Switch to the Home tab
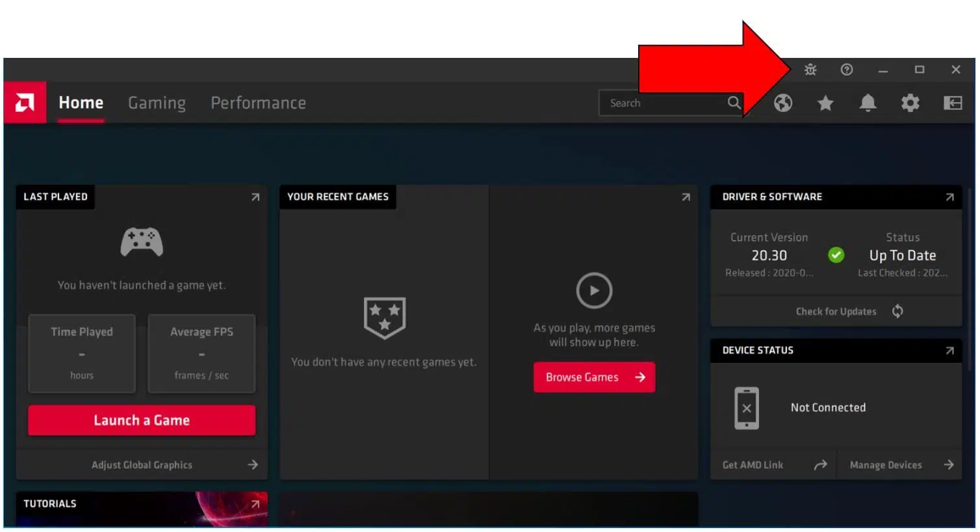 tap(81, 103)
